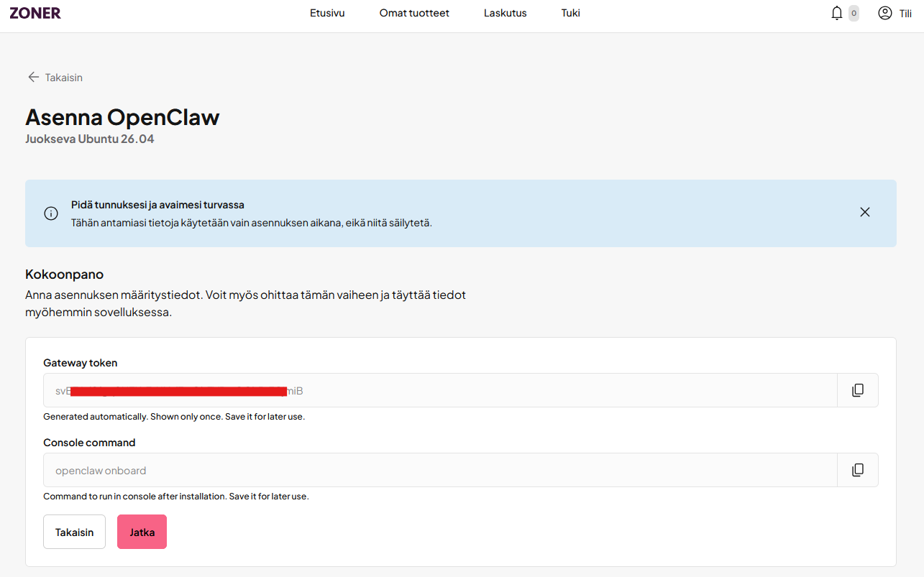Click 'Pidä tunnuksesi ja avaimesi turvassa' title
This screenshot has height=577, width=924.
coord(157,205)
